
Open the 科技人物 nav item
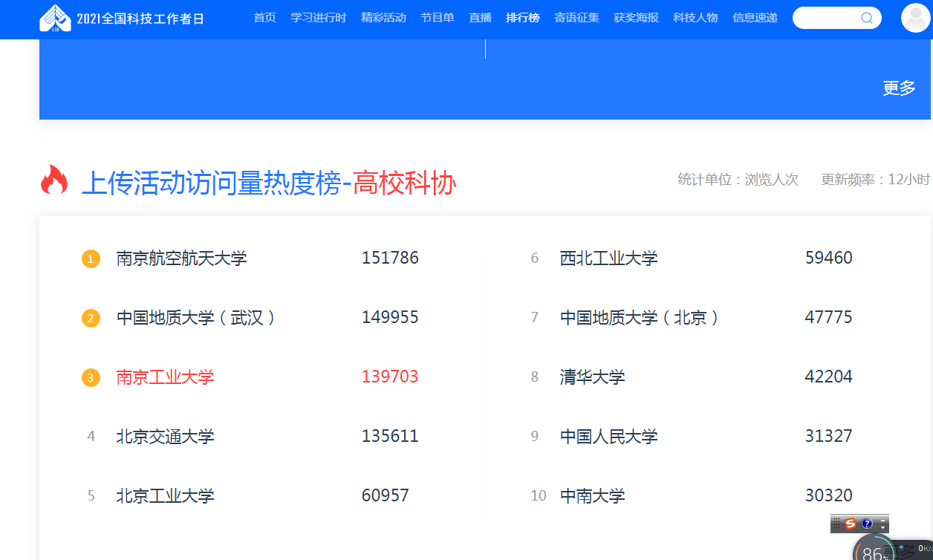coord(695,18)
